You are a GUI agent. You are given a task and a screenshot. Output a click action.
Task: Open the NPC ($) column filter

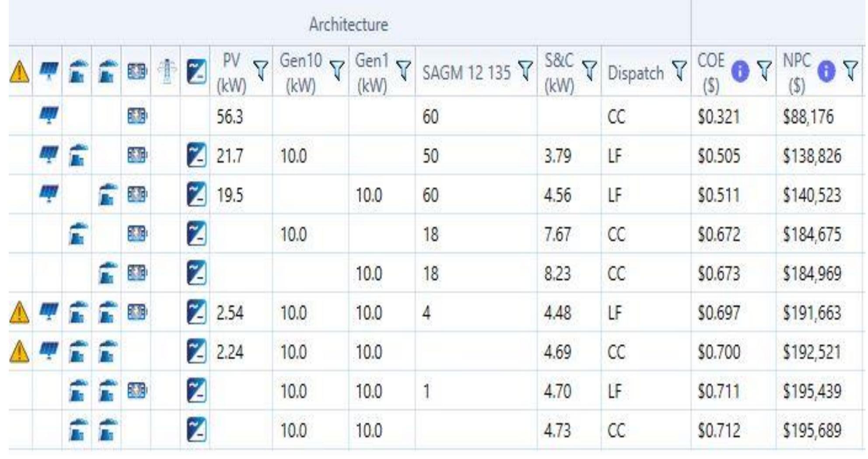pos(851,70)
